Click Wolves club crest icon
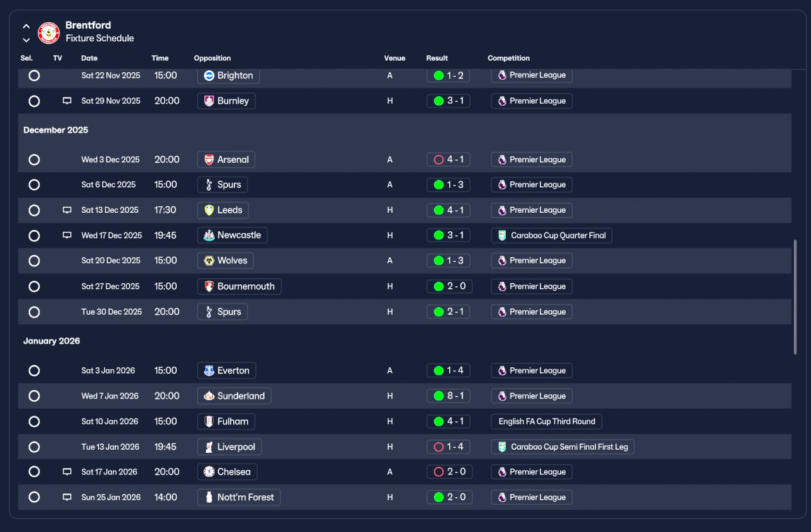 point(209,261)
